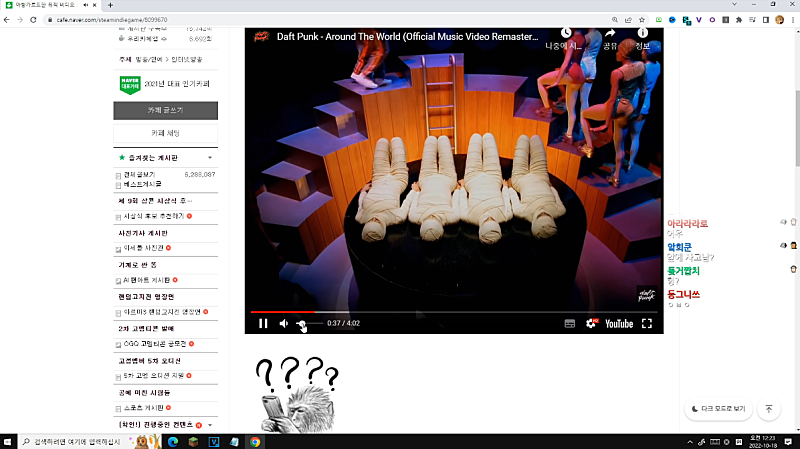Open 베스트게시글 board link

click(142, 184)
